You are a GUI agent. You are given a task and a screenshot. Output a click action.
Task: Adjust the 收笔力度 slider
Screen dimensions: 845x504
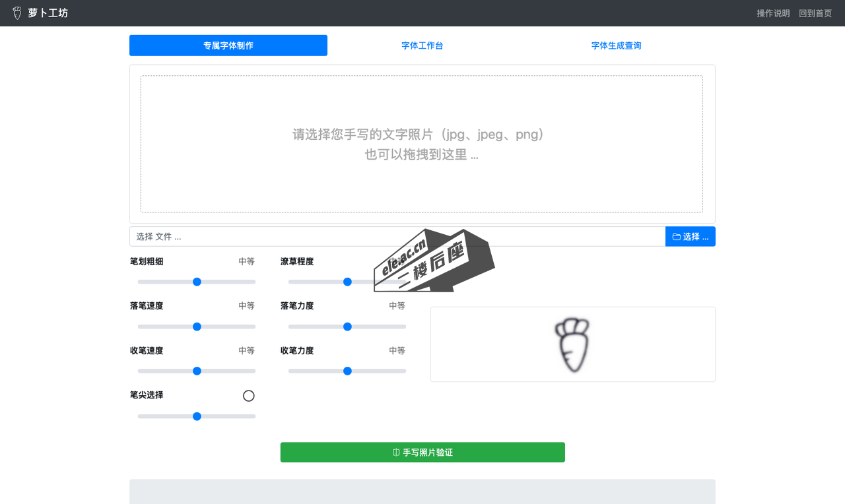[x=347, y=371]
